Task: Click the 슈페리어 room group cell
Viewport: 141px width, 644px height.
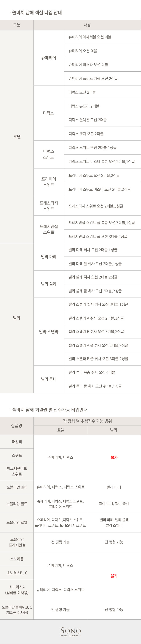Action: (x=49, y=58)
